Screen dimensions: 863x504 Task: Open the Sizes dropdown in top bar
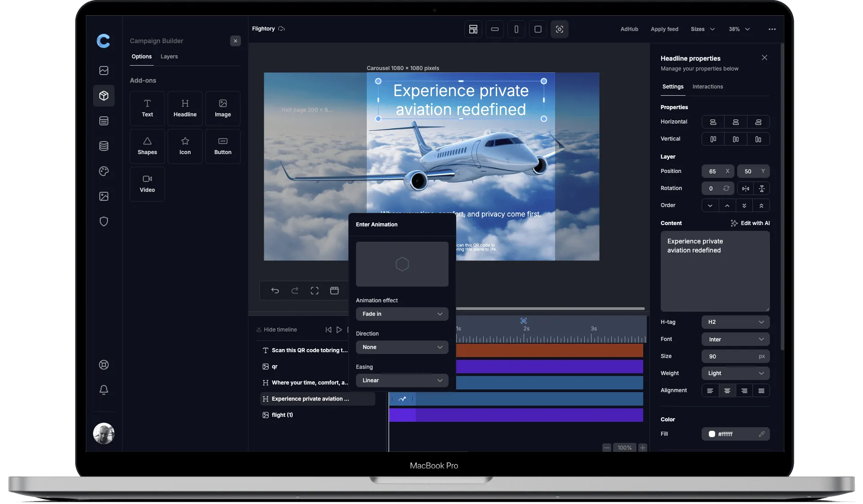pos(703,29)
